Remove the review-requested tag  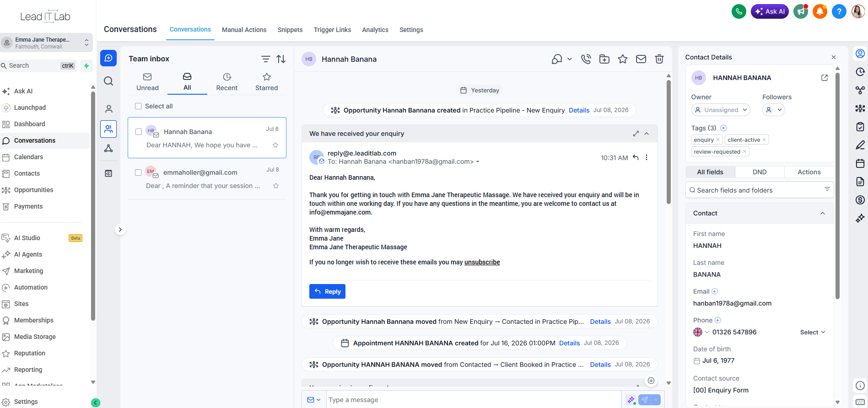[x=744, y=152]
